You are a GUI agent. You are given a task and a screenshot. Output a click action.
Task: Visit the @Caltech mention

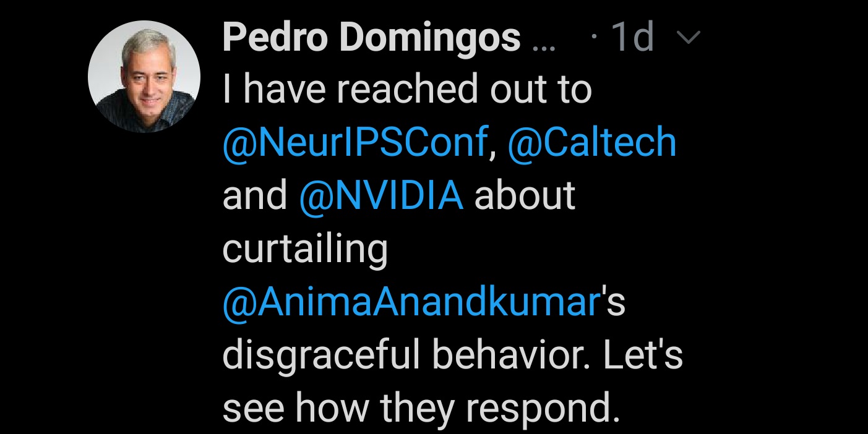tap(592, 143)
